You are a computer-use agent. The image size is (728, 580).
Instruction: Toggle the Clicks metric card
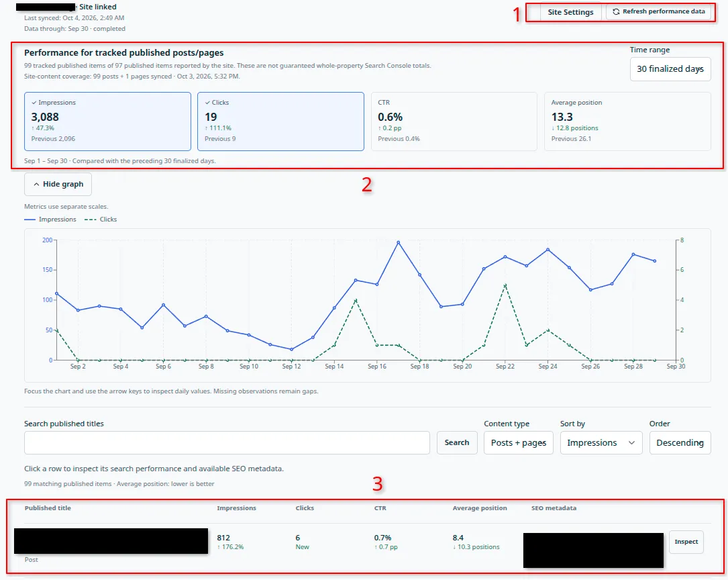[280, 122]
